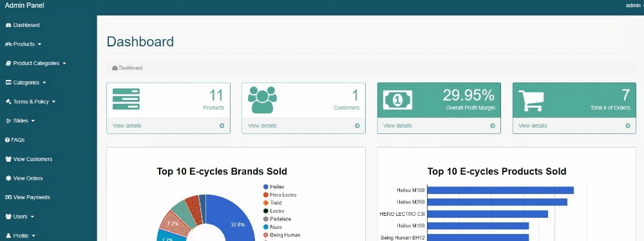Screen dimensions: 644x241
Task: Click arrow icon on Products card
Action: pos(222,126)
